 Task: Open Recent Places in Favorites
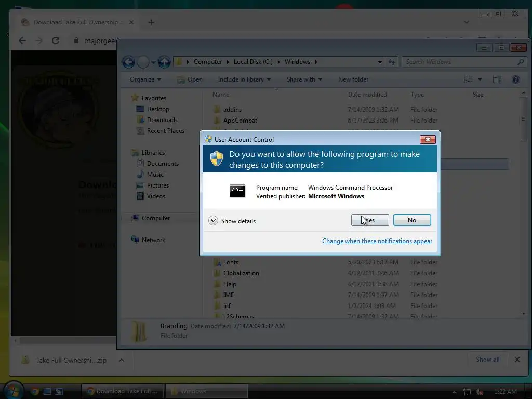tap(166, 130)
